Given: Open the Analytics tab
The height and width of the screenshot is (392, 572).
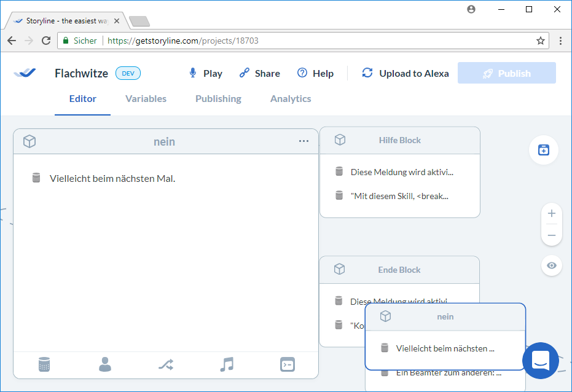Looking at the screenshot, I should pyautogui.click(x=291, y=99).
